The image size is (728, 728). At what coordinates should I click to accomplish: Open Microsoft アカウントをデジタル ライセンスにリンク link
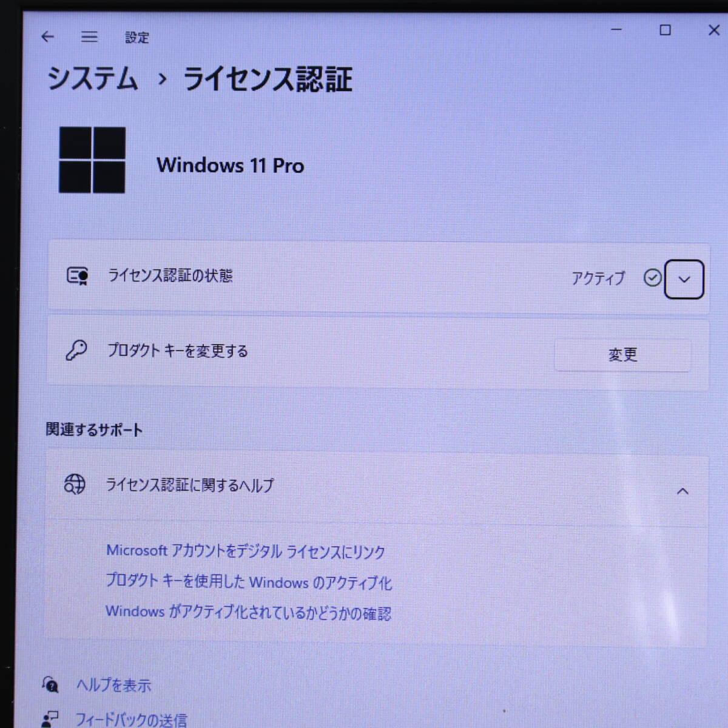(x=246, y=551)
